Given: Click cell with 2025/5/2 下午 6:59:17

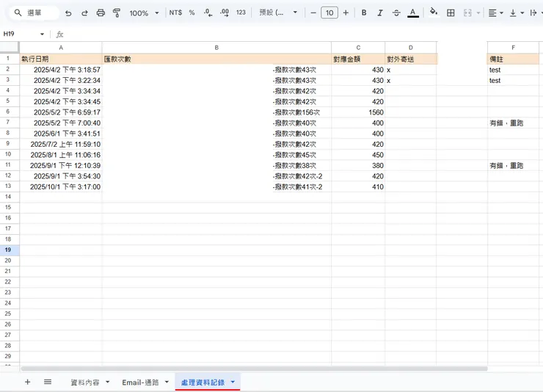Looking at the screenshot, I should click(x=61, y=112).
